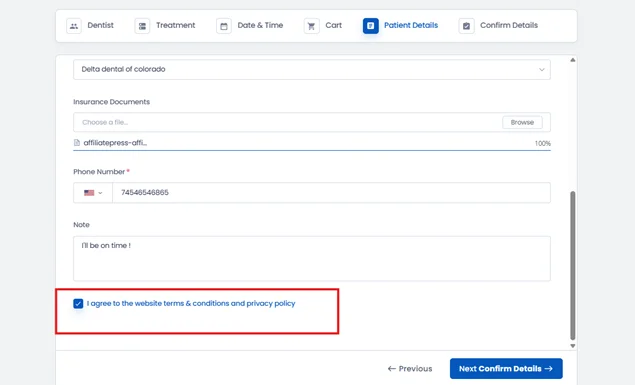The image size is (635, 385).
Task: Go back with the Previous button
Action: [x=410, y=368]
